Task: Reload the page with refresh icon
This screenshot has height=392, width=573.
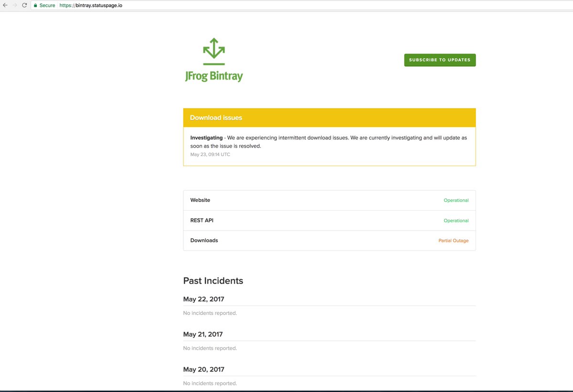Action: (x=24, y=5)
